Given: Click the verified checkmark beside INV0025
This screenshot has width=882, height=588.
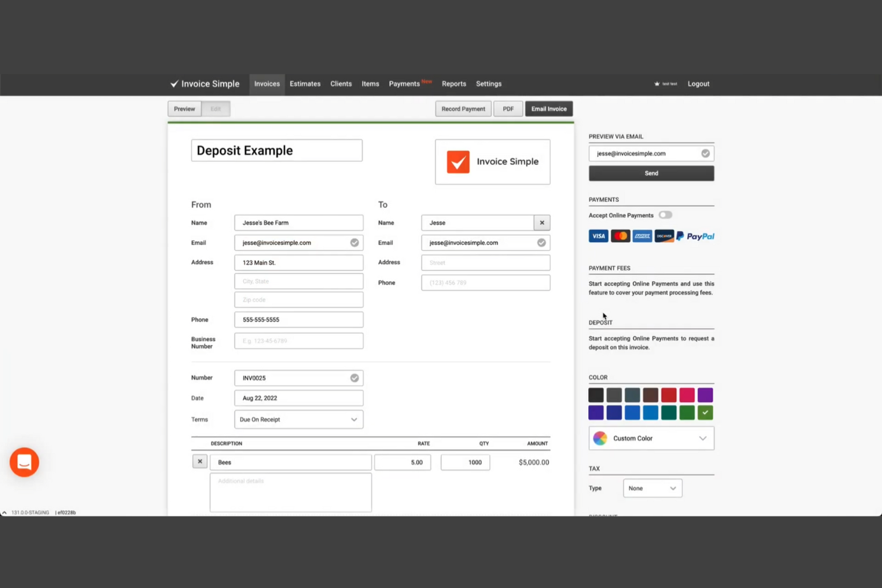Looking at the screenshot, I should 355,378.
